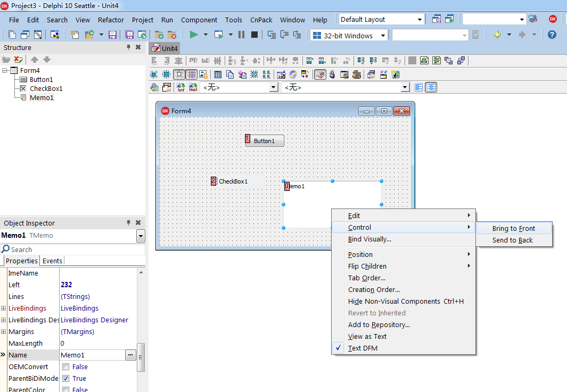Toggle the ParentColor checkbox
Screen dimensions: 567x392
[66, 389]
